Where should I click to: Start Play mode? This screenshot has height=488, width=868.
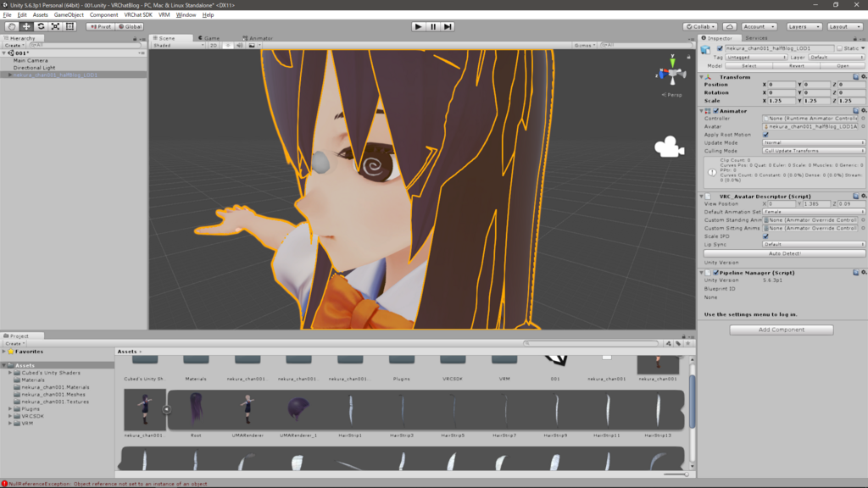click(x=419, y=26)
